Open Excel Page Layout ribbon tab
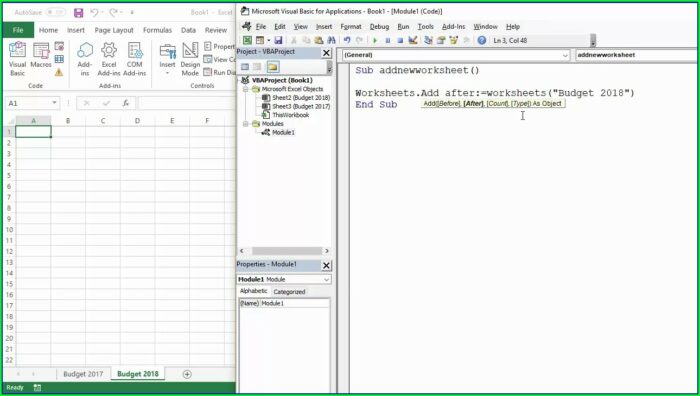The width and height of the screenshot is (700, 396). 114,30
